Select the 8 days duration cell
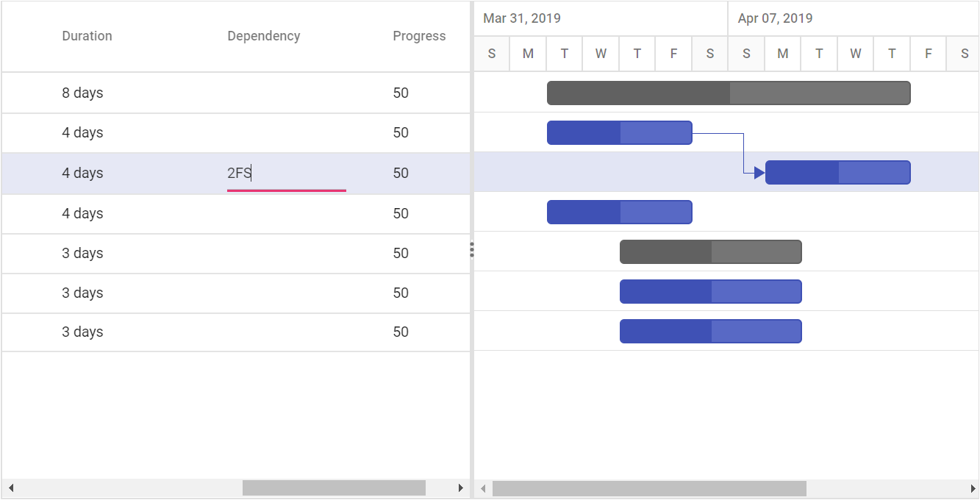The width and height of the screenshot is (980, 500). pos(82,93)
